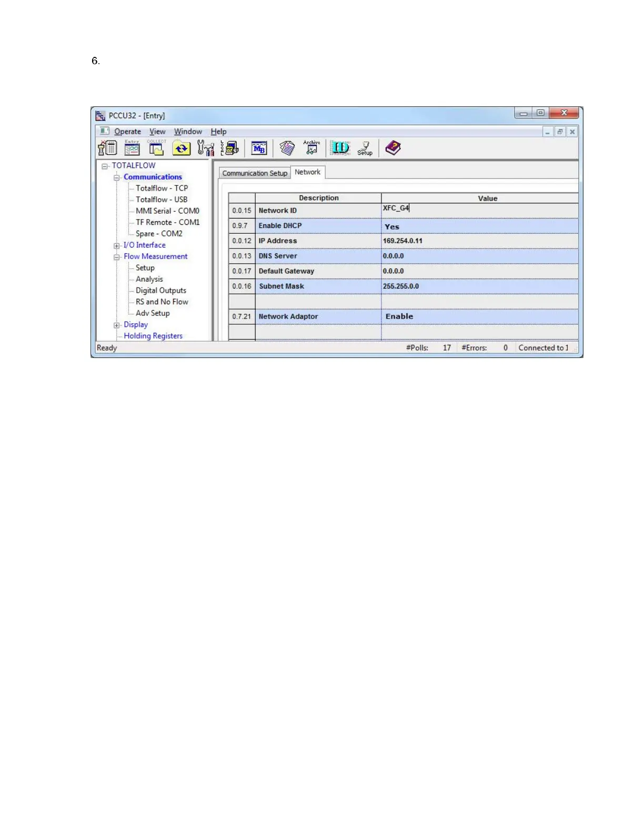This screenshot has height=834, width=644.
Task: Click the stacked papers reports icon
Action: tap(287, 148)
